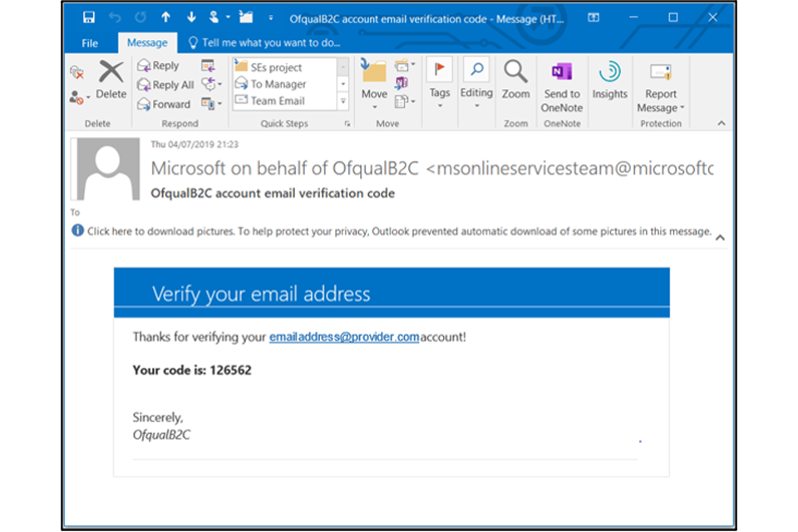Open the File tab
Image resolution: width=798 pixels, height=532 pixels.
[x=90, y=42]
